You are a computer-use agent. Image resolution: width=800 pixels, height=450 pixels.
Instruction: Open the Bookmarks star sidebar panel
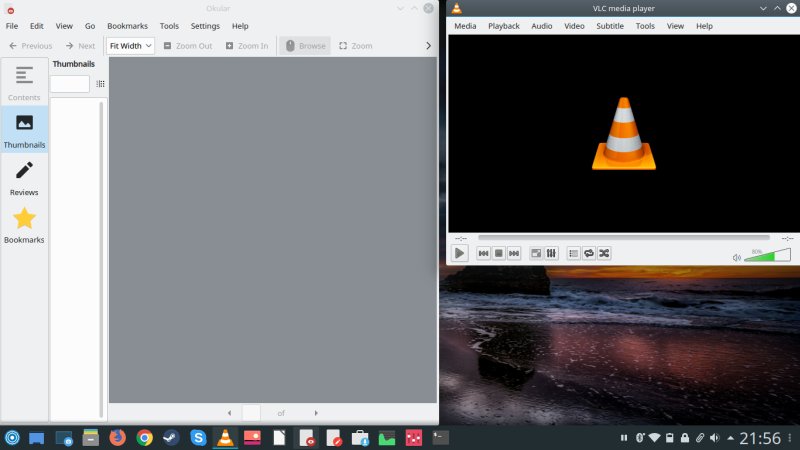(24, 224)
